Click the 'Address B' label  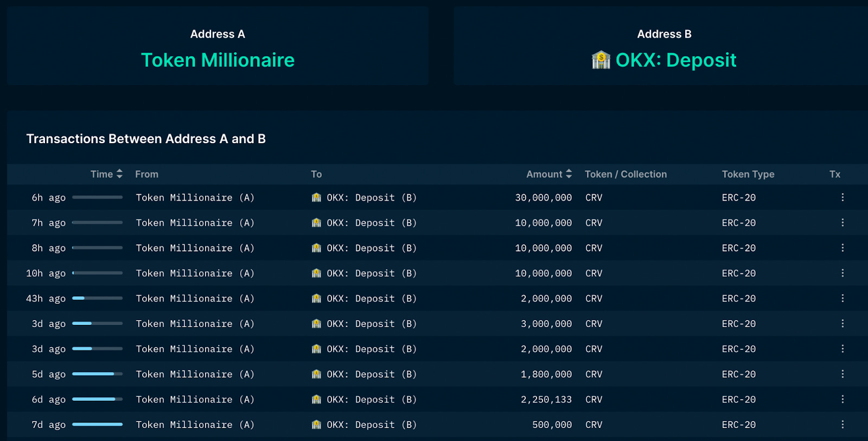point(664,34)
